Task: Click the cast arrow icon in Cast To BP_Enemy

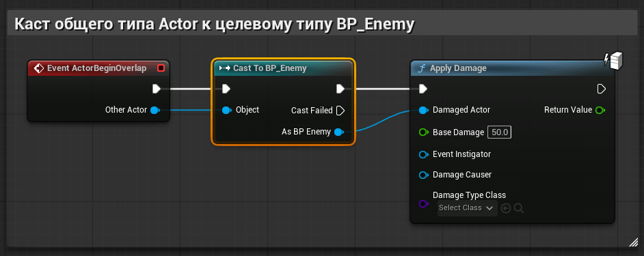Action: 225,68
